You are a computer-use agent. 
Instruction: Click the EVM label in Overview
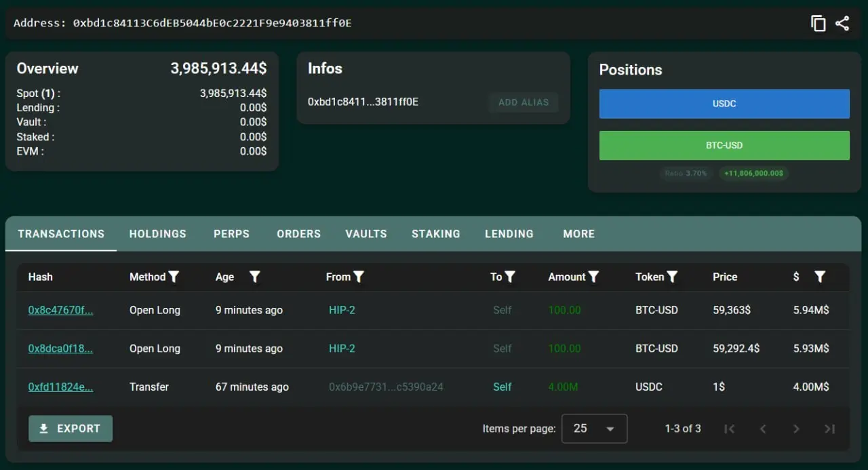click(x=30, y=151)
